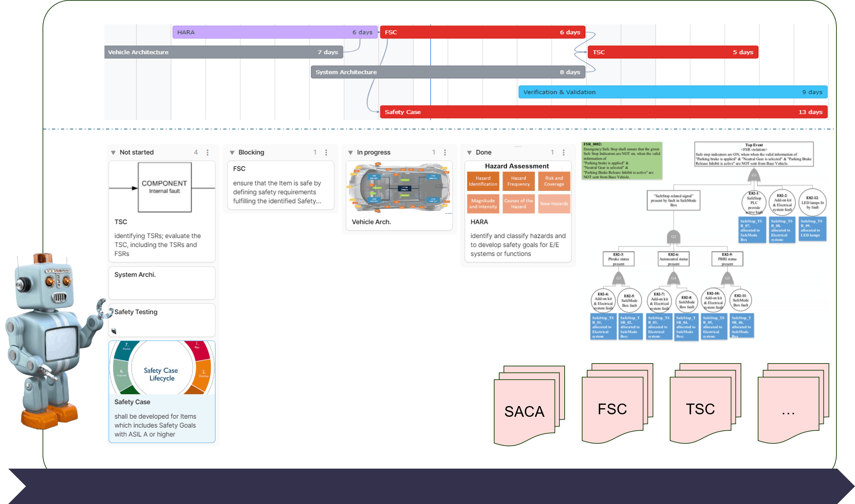The width and height of the screenshot is (855, 504).
Task: Click the SafeStop_TSR_09 LED lamps box
Action: [x=812, y=229]
